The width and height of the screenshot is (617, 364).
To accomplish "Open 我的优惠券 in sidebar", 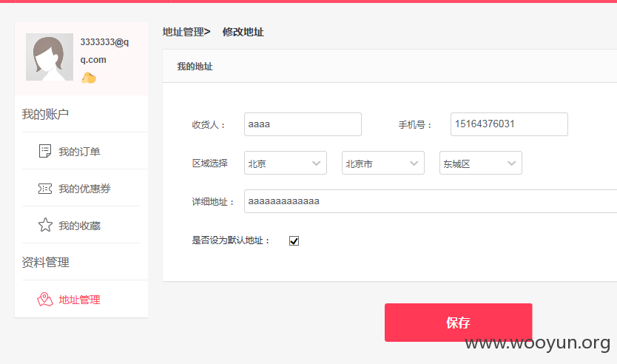I will click(x=84, y=189).
